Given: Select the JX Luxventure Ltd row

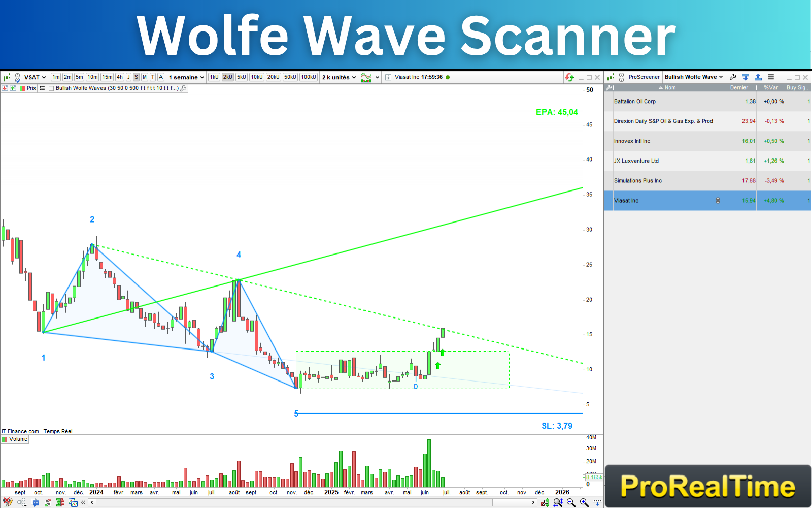Looking at the screenshot, I should (x=707, y=161).
